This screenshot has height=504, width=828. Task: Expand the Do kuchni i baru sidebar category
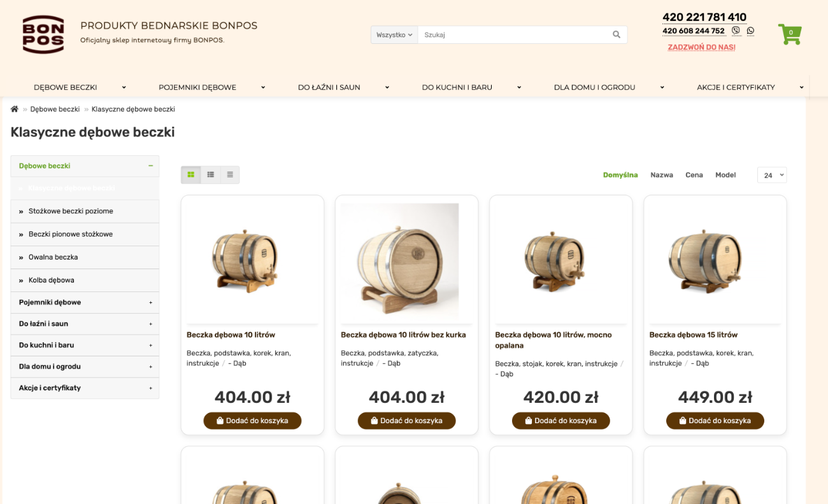tap(151, 346)
